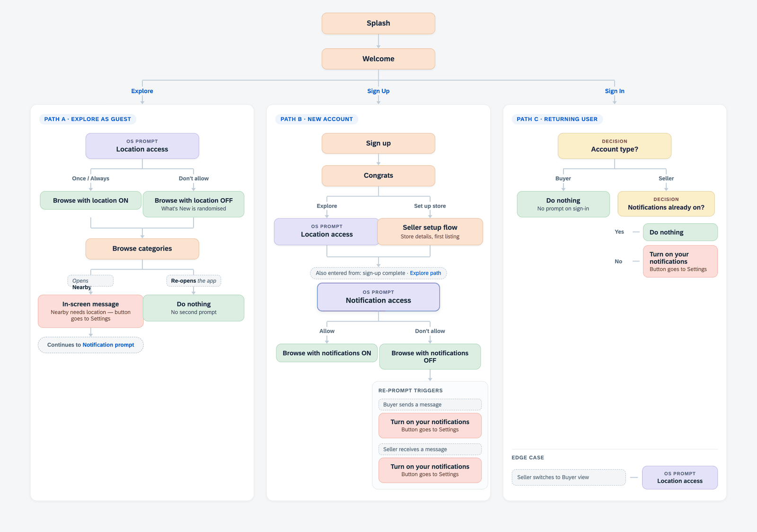Click the 'Opens Nearby' annotation

(90, 281)
